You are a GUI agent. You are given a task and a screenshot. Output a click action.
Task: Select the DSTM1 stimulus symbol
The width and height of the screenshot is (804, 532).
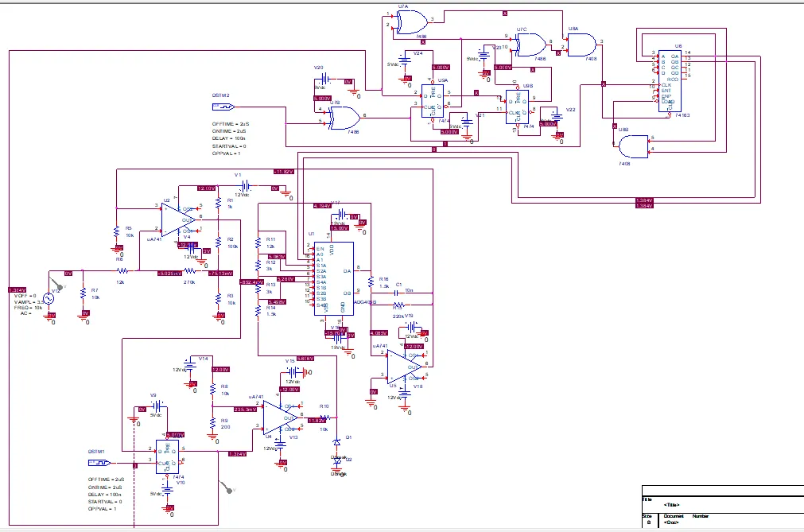coord(97,461)
